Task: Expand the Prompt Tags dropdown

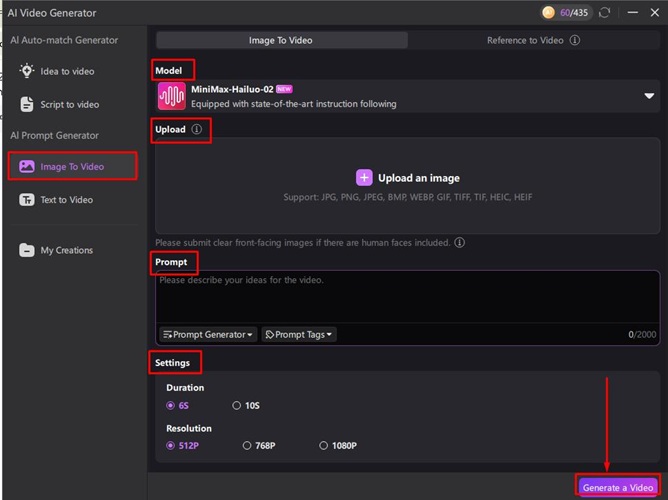Action: click(298, 334)
